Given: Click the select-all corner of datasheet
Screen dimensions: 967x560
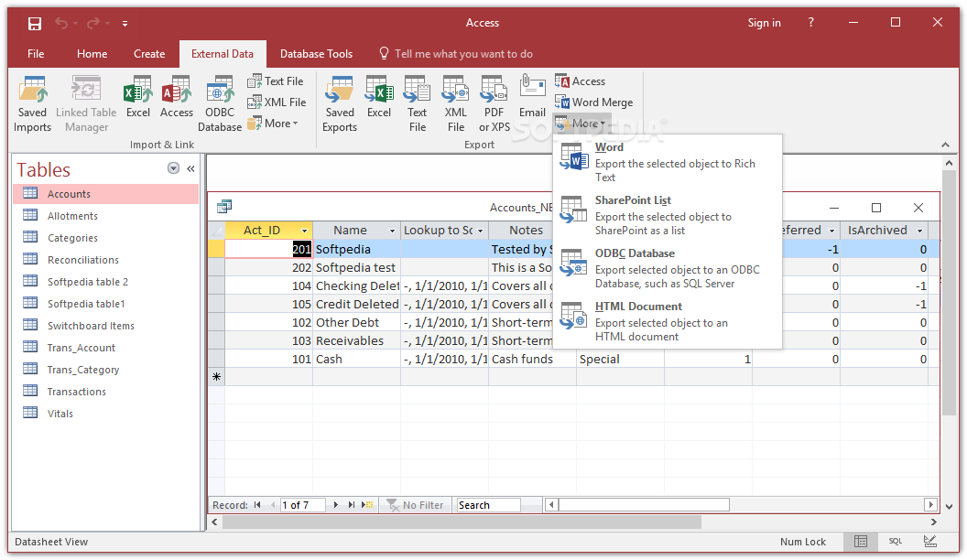Looking at the screenshot, I should [216, 231].
